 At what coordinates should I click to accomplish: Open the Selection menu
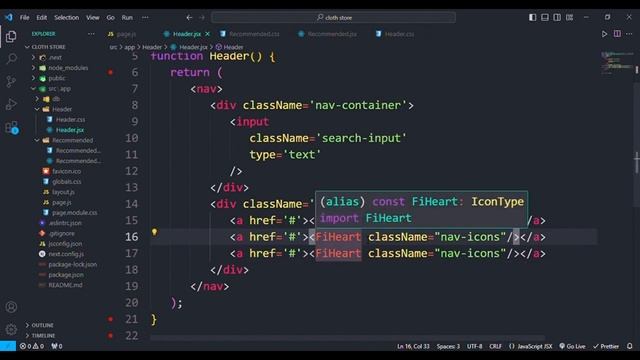(x=67, y=18)
